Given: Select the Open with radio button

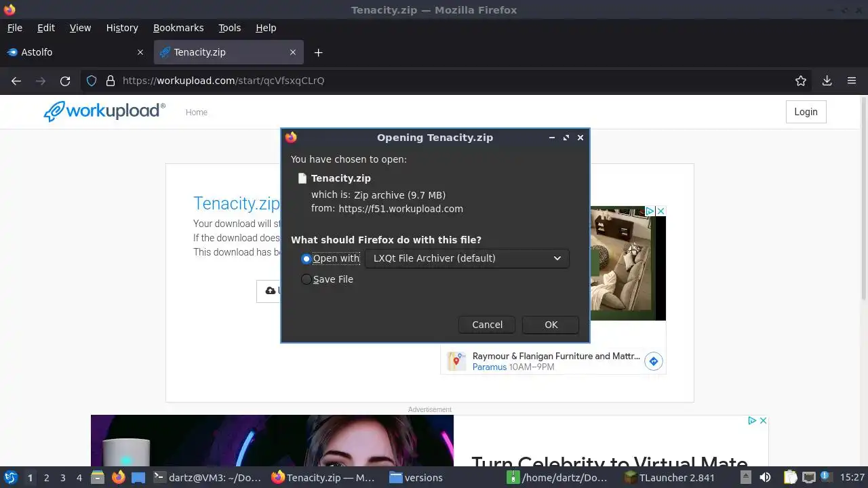Looking at the screenshot, I should point(307,259).
